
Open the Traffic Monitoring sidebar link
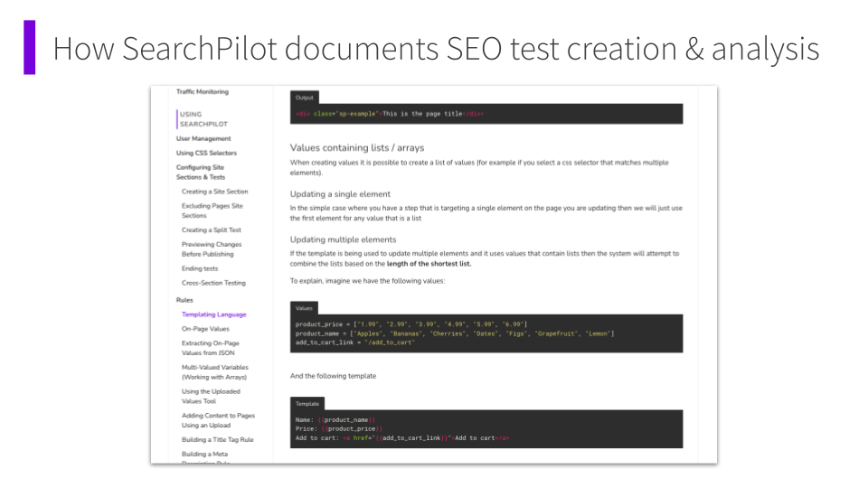tap(202, 92)
